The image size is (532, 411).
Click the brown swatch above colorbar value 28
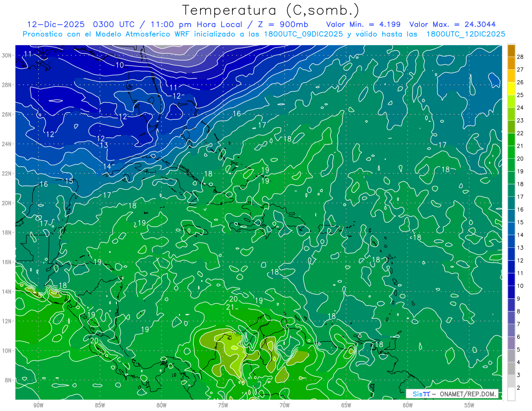click(x=511, y=51)
